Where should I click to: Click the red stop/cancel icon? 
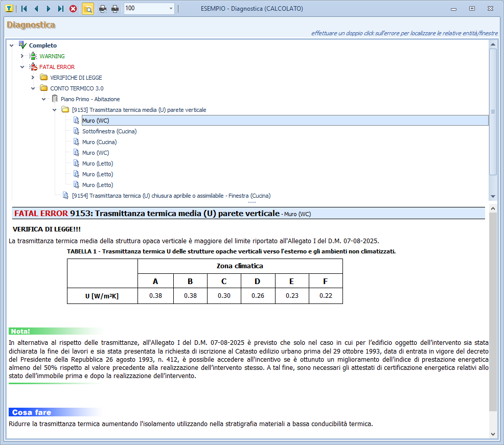click(73, 9)
